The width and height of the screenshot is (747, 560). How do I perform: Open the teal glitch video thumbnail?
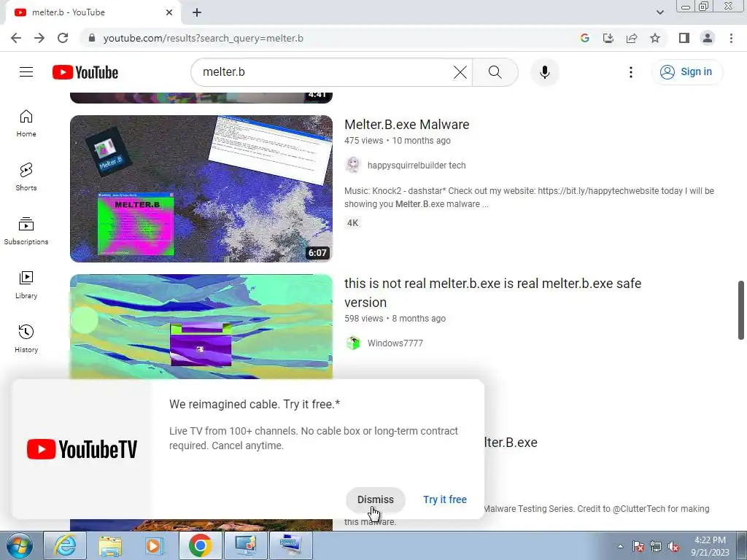(x=201, y=327)
